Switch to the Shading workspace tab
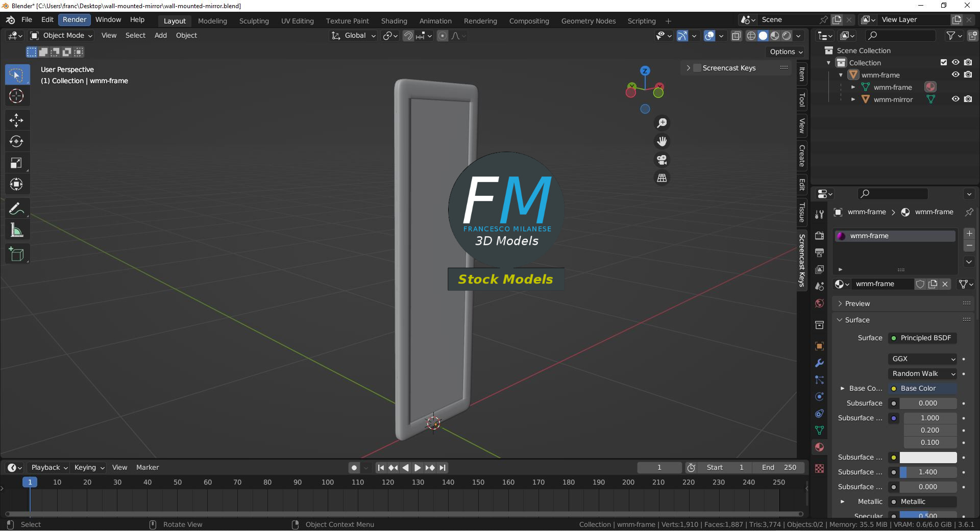 coord(394,21)
